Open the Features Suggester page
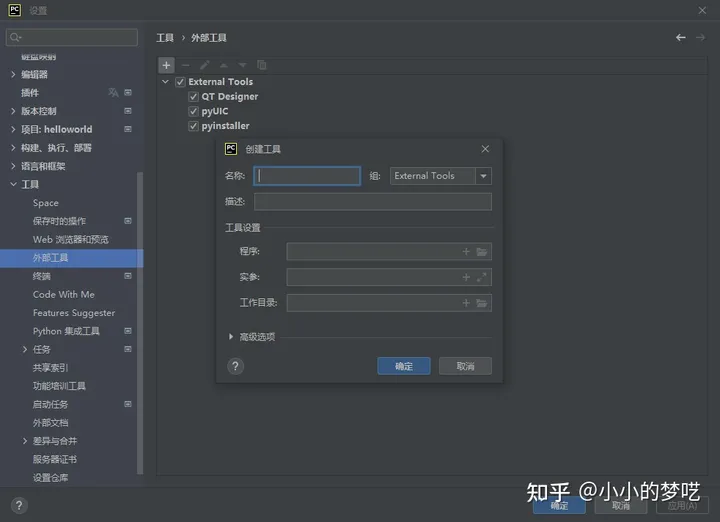Image resolution: width=720 pixels, height=522 pixels. pos(74,313)
